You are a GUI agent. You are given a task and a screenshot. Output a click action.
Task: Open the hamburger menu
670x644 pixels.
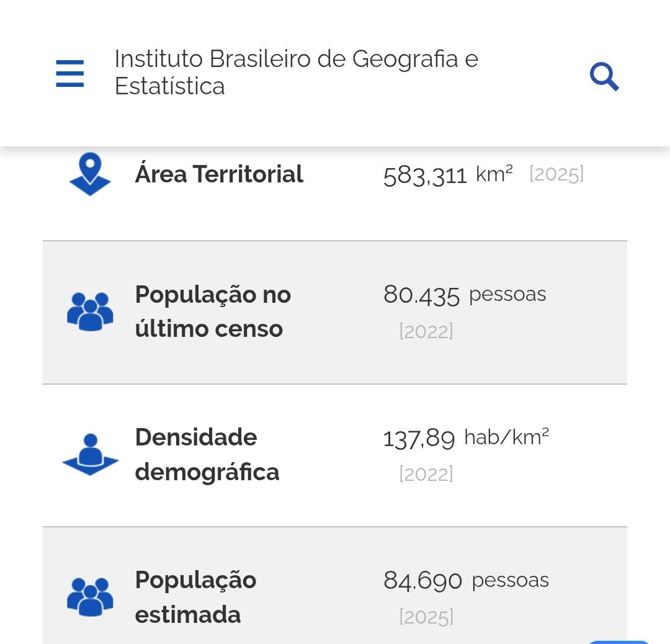point(69,73)
